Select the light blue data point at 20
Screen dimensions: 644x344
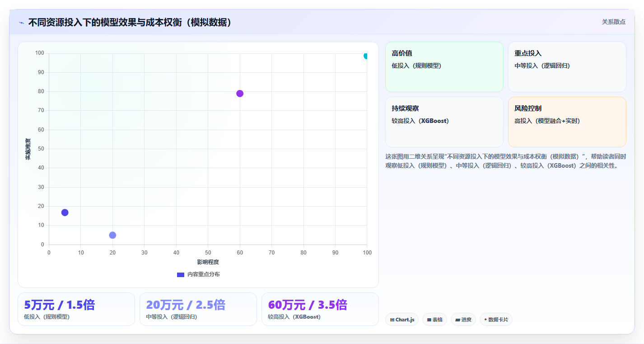tap(112, 235)
